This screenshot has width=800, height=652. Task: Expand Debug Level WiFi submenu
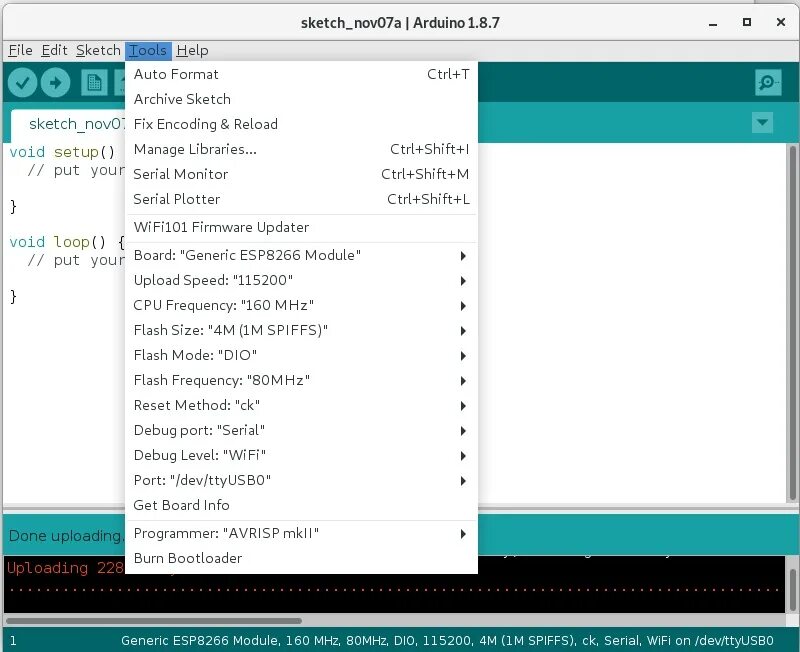tap(301, 456)
